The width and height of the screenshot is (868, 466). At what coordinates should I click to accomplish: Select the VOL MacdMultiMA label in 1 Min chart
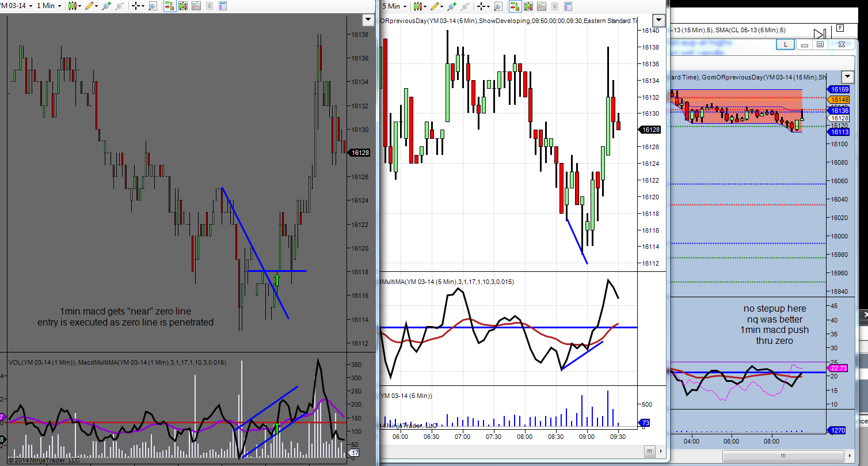(x=117, y=362)
